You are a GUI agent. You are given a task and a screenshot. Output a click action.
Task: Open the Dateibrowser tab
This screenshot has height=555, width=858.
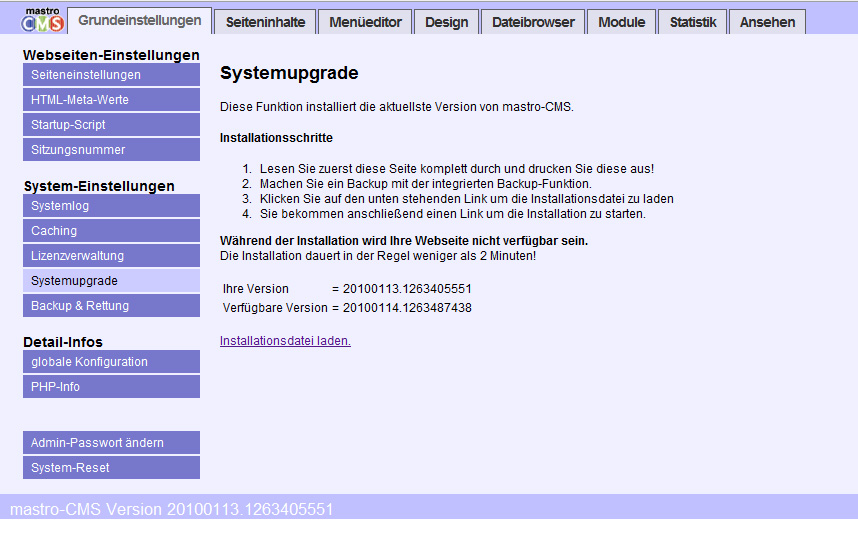(x=533, y=22)
